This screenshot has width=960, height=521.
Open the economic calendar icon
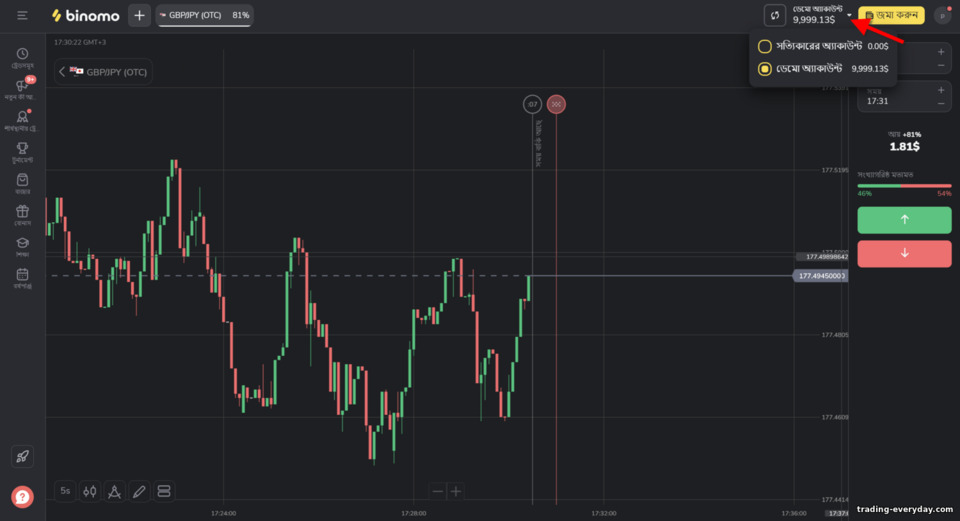23,274
